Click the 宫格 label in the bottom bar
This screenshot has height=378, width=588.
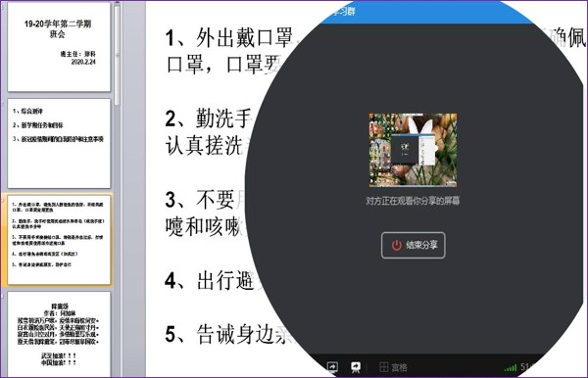[399, 367]
